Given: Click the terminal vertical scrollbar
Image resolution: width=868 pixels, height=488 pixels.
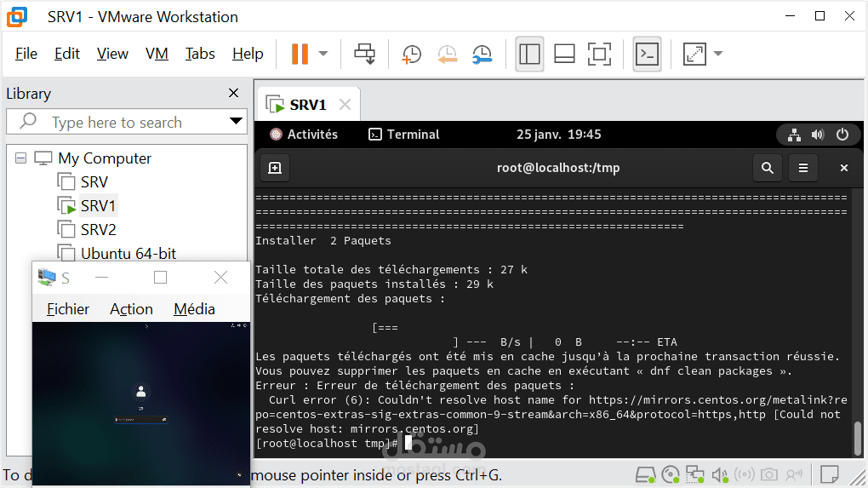Looking at the screenshot, I should click(x=858, y=438).
